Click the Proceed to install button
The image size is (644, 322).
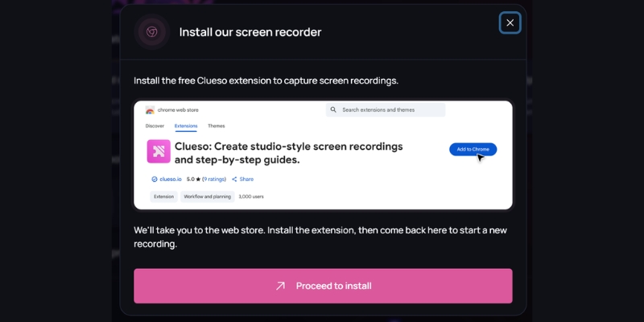323,286
